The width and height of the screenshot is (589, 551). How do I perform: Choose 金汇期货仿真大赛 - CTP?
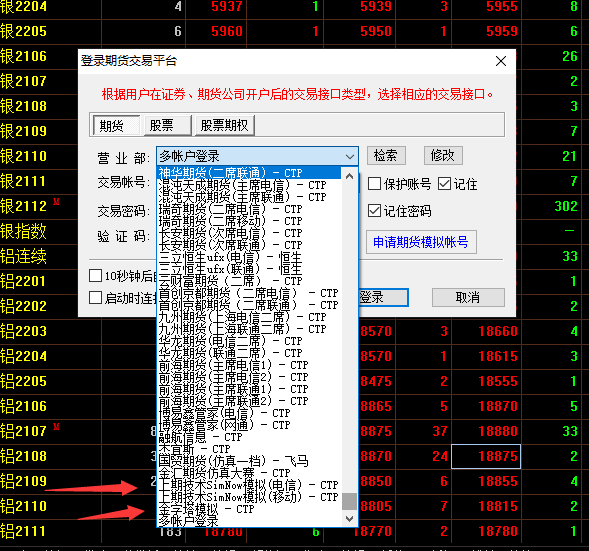click(x=249, y=473)
